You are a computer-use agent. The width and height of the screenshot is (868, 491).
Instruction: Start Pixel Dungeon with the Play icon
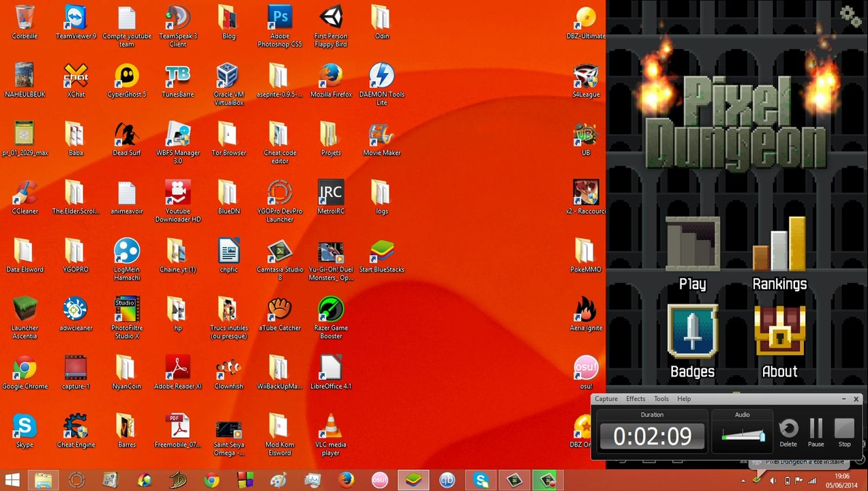[x=692, y=244]
